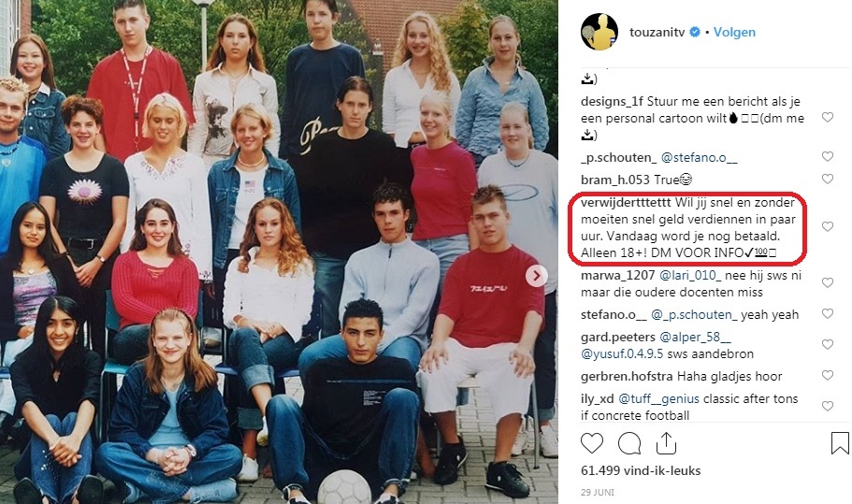The image size is (852, 504).
Task: View the 61.499 vind-ik-leuks list
Action: point(641,470)
